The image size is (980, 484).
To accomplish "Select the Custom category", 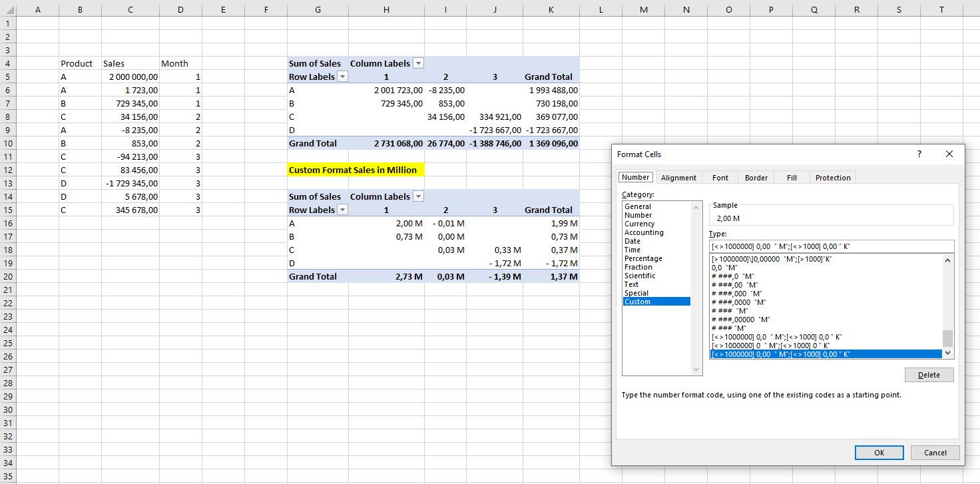I will (656, 302).
